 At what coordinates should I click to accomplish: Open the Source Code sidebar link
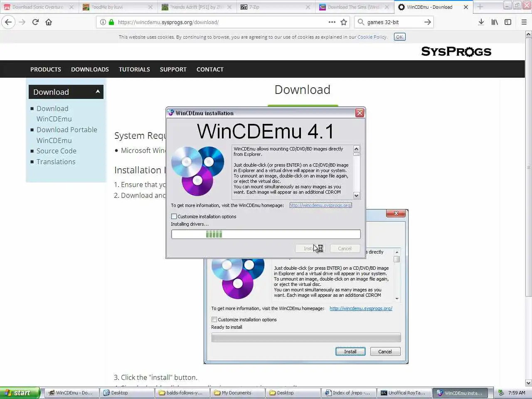(x=56, y=151)
